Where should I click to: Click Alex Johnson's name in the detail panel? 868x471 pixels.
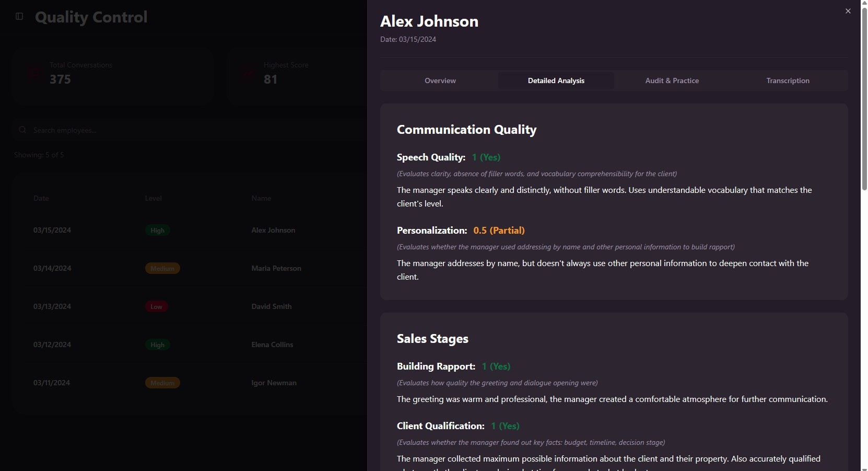click(429, 21)
